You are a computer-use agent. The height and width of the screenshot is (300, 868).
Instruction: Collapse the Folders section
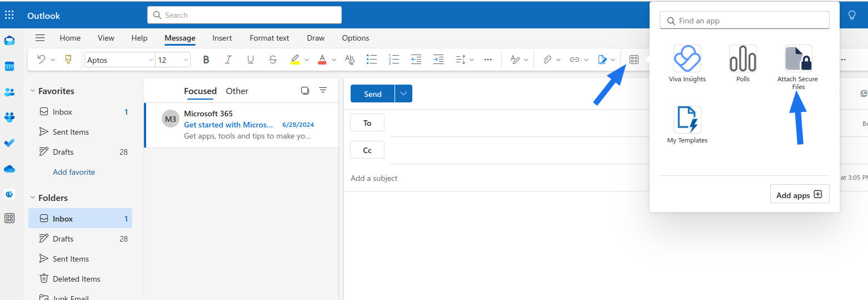point(32,198)
